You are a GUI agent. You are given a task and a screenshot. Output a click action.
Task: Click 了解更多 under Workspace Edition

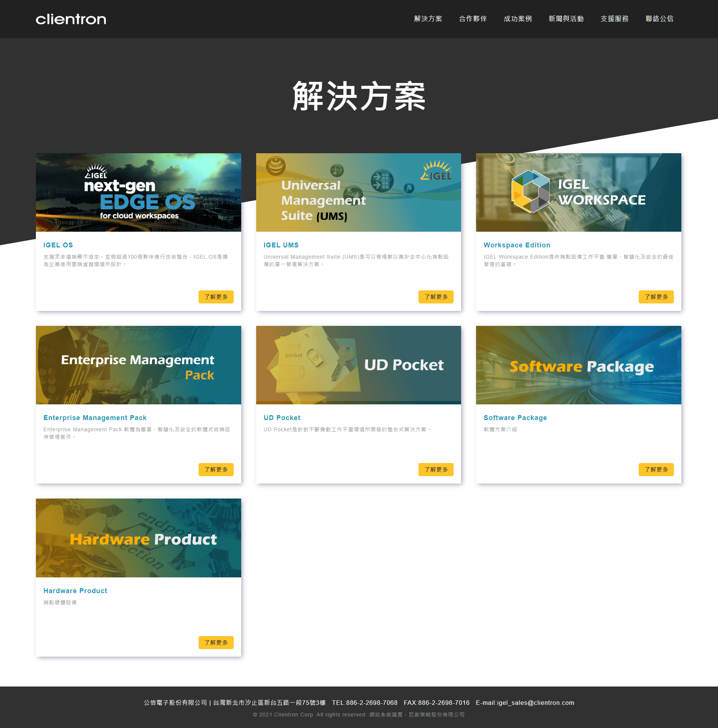(x=656, y=297)
